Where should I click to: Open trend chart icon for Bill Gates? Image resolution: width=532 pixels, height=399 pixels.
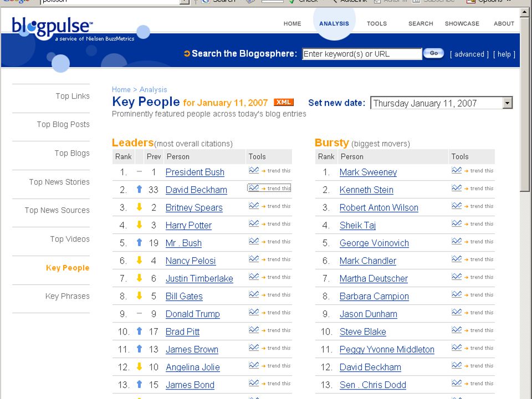[254, 294]
